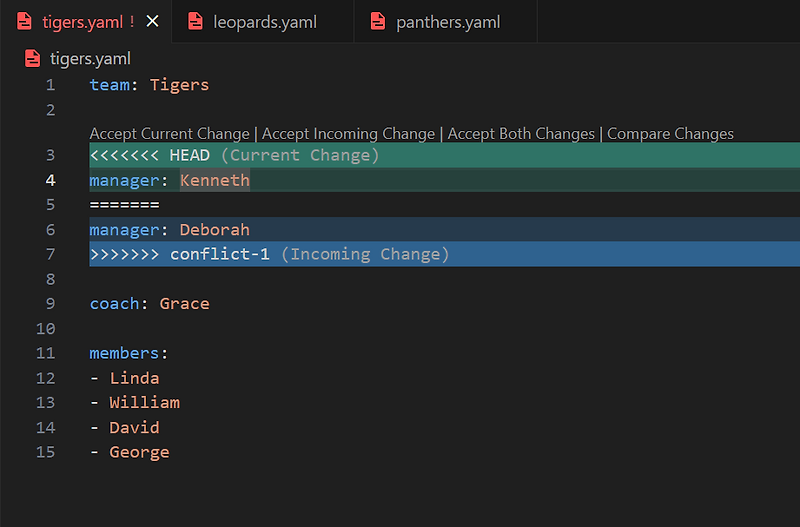Switch to the leopards.yaml tab

(x=265, y=21)
